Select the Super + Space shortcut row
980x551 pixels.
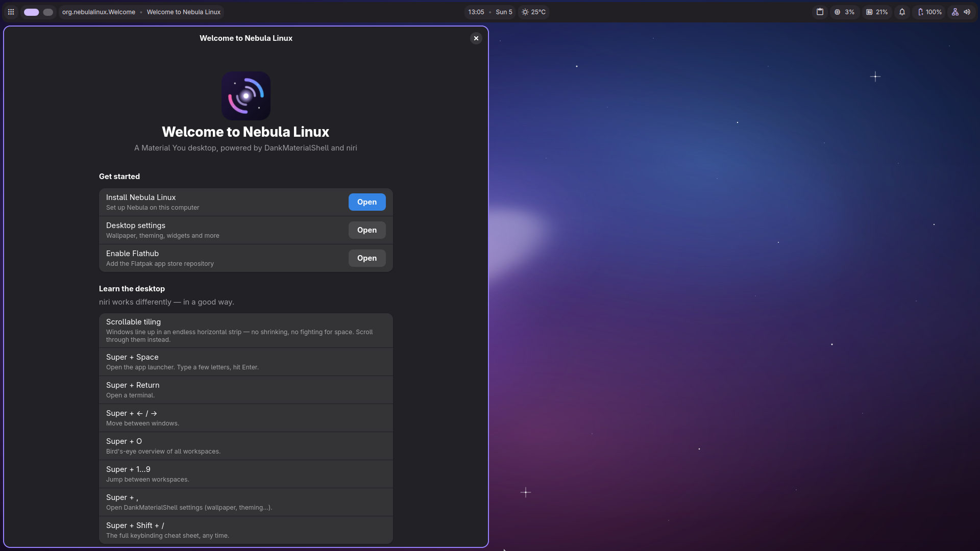246,362
